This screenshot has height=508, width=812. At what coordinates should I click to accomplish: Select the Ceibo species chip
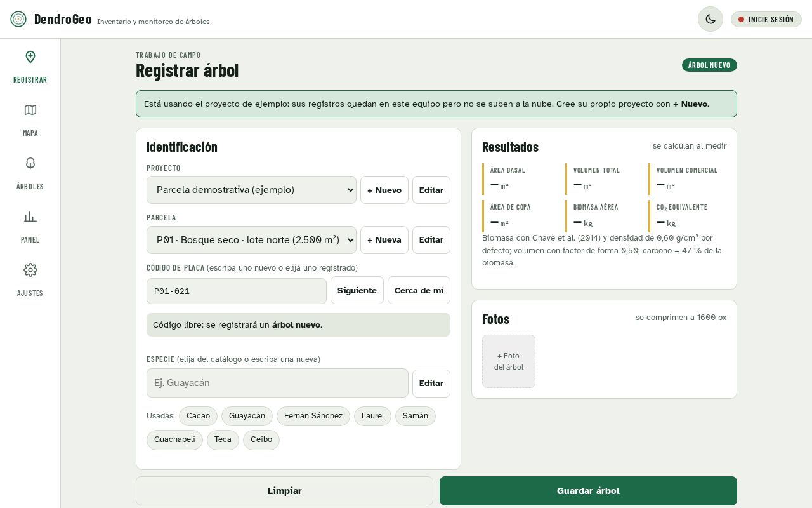point(261,439)
